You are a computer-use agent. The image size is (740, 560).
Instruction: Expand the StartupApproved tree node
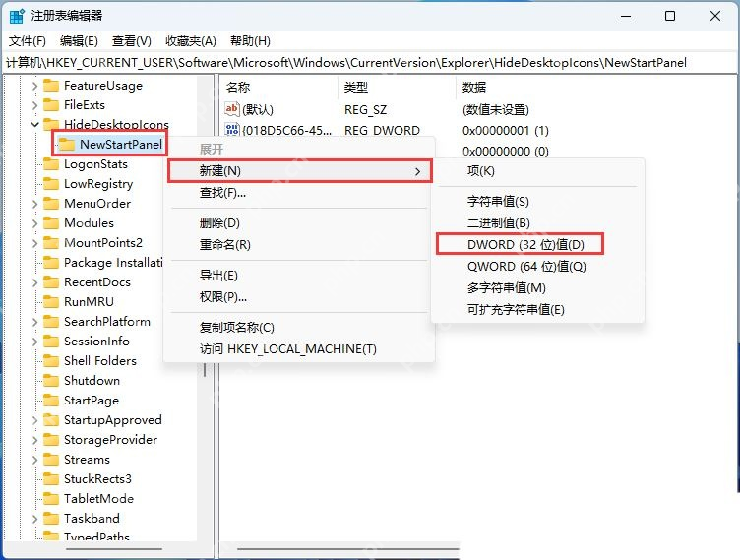pyautogui.click(x=34, y=420)
